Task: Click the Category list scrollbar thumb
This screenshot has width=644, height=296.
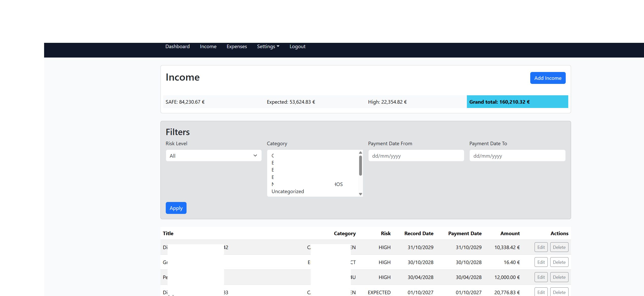Action: click(x=360, y=165)
